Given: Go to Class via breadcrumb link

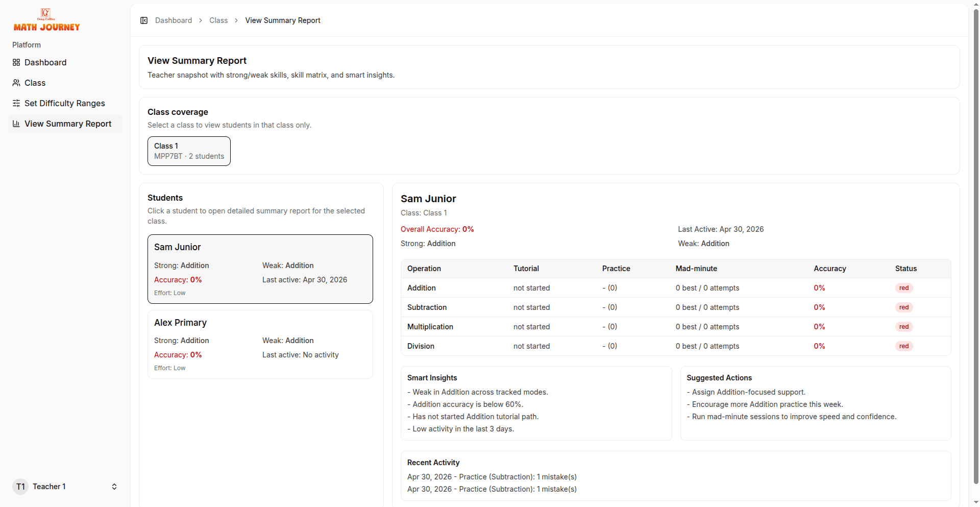Looking at the screenshot, I should (x=218, y=20).
